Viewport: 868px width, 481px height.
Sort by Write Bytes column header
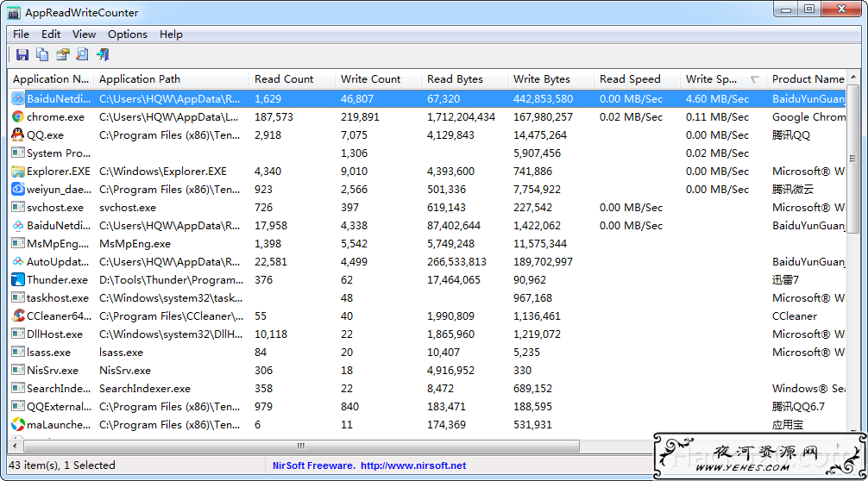coord(551,79)
